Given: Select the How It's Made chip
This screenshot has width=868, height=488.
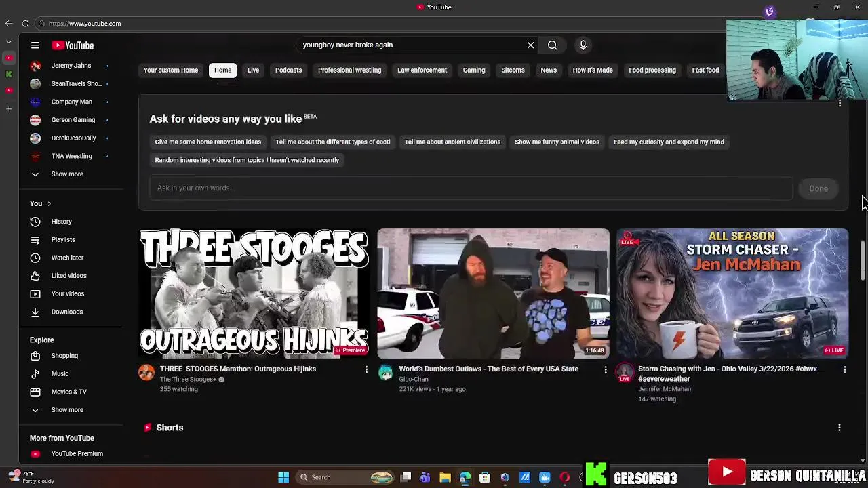Looking at the screenshot, I should [593, 70].
